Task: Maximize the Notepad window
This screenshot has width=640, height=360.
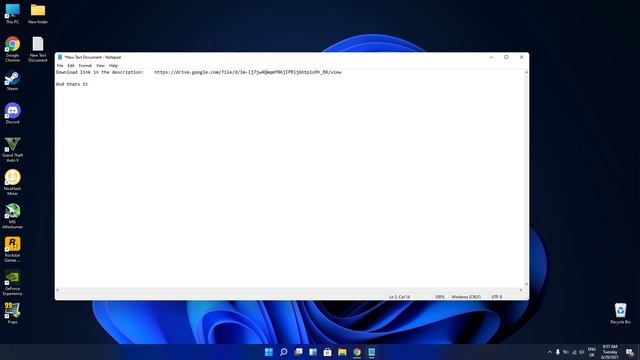Action: click(506, 57)
